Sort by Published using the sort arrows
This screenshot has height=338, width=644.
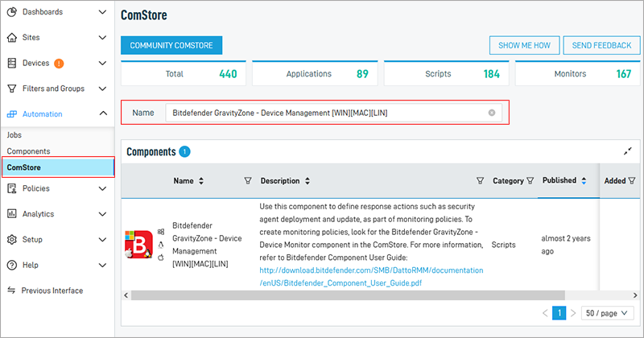click(x=584, y=181)
